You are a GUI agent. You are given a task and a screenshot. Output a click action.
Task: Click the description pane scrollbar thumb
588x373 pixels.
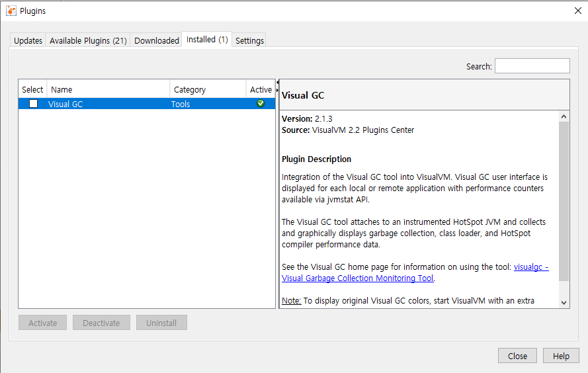(x=564, y=201)
